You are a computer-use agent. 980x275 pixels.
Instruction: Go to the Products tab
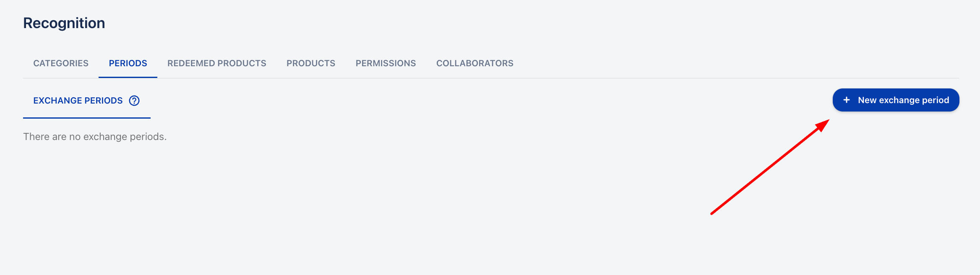311,63
